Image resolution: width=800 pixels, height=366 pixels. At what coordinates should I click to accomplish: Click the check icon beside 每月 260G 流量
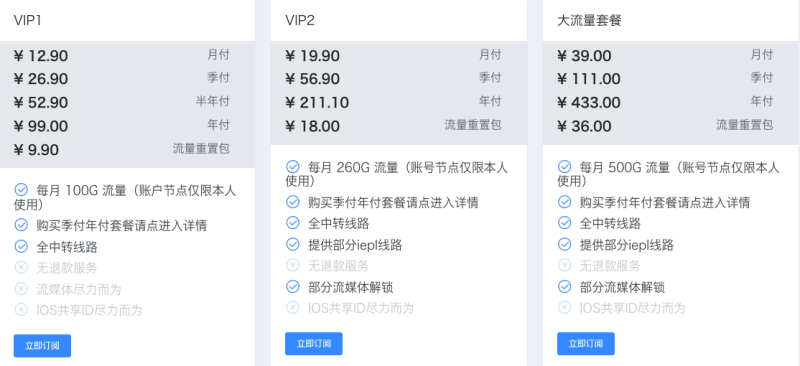tap(292, 167)
